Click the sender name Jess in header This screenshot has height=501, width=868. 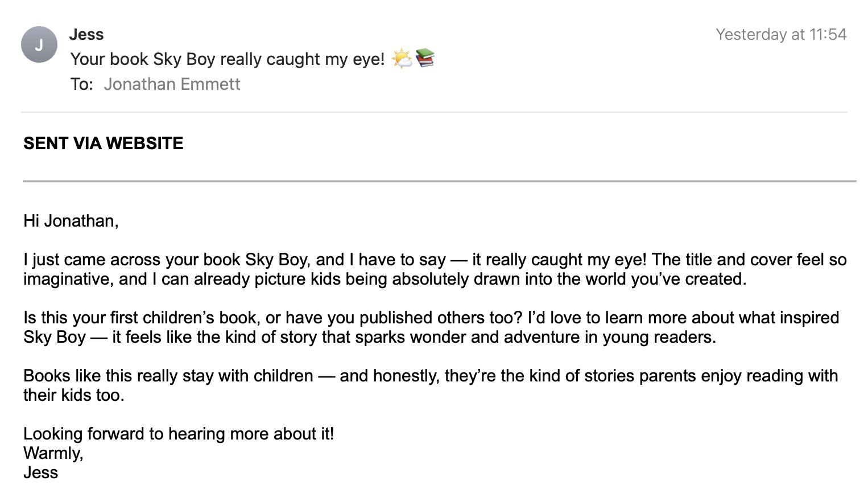click(x=86, y=34)
